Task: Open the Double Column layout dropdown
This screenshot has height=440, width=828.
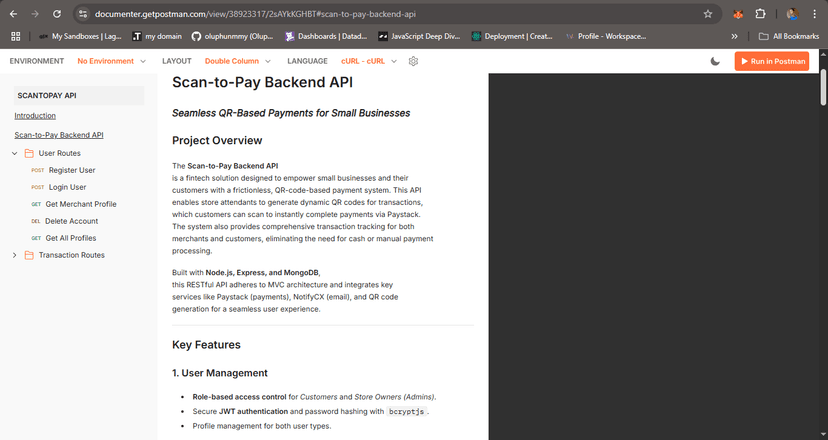Action: 238,61
